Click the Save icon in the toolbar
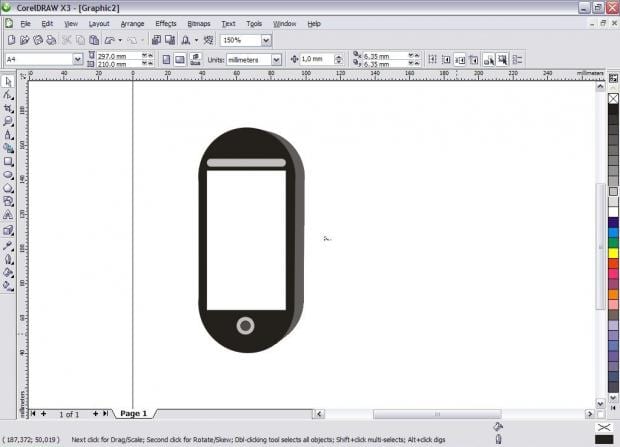 tap(38, 40)
